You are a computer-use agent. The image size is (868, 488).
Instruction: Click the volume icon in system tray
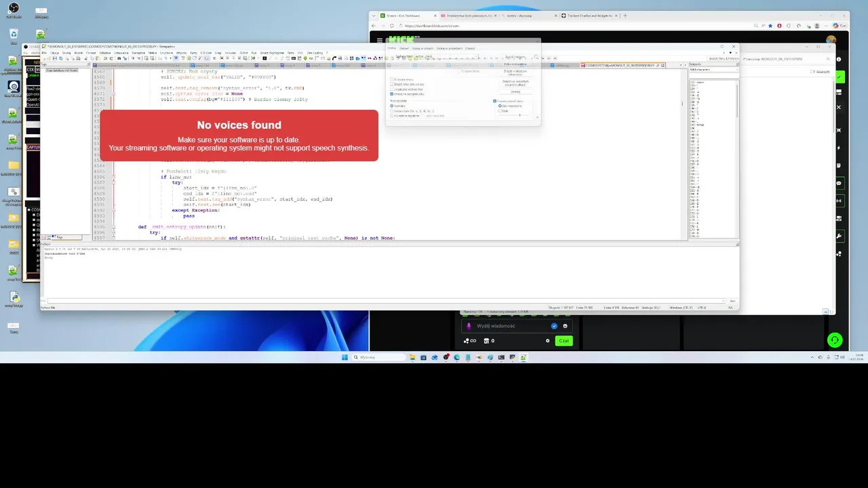(x=842, y=357)
